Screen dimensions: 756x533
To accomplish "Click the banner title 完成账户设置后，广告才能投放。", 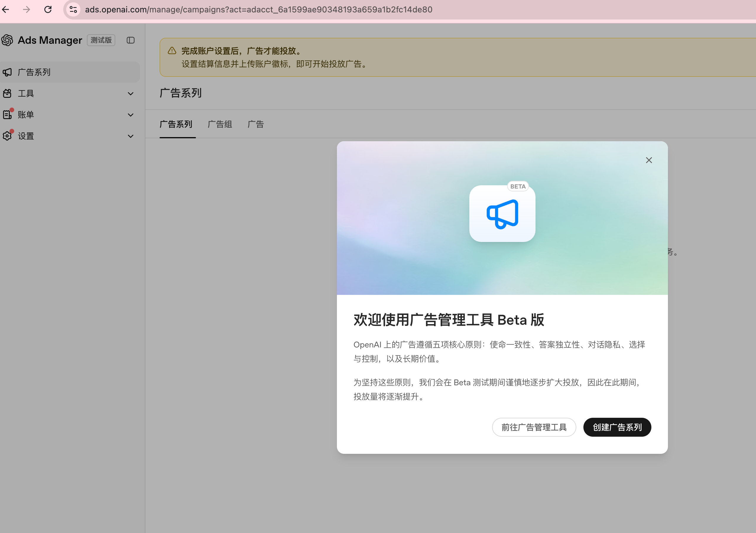I will coord(242,51).
